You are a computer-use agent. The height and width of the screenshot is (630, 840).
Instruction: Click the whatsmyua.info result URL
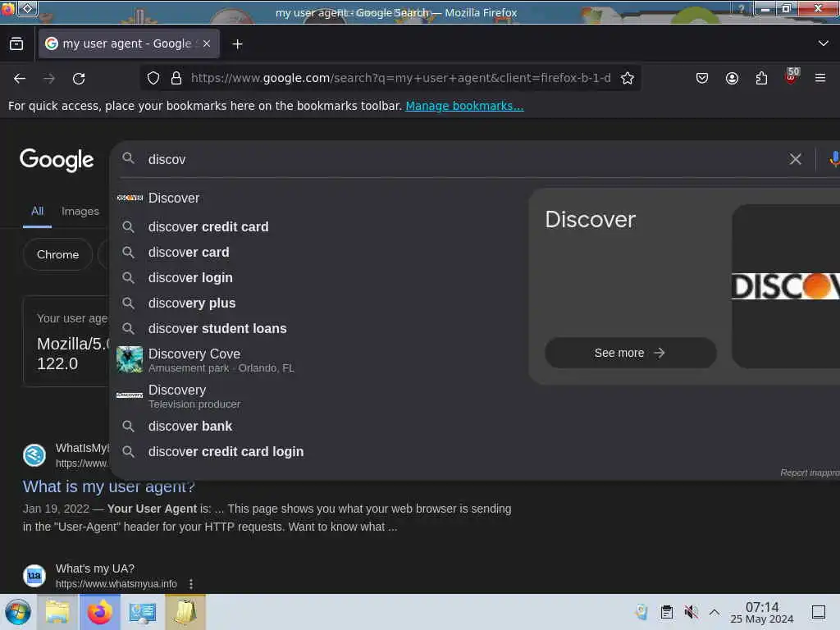(x=116, y=584)
